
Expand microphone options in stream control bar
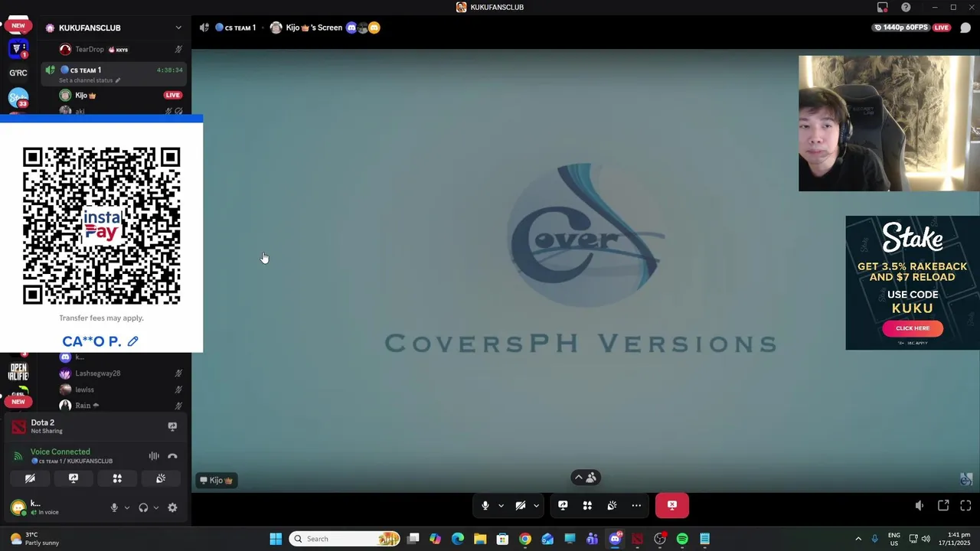501,505
